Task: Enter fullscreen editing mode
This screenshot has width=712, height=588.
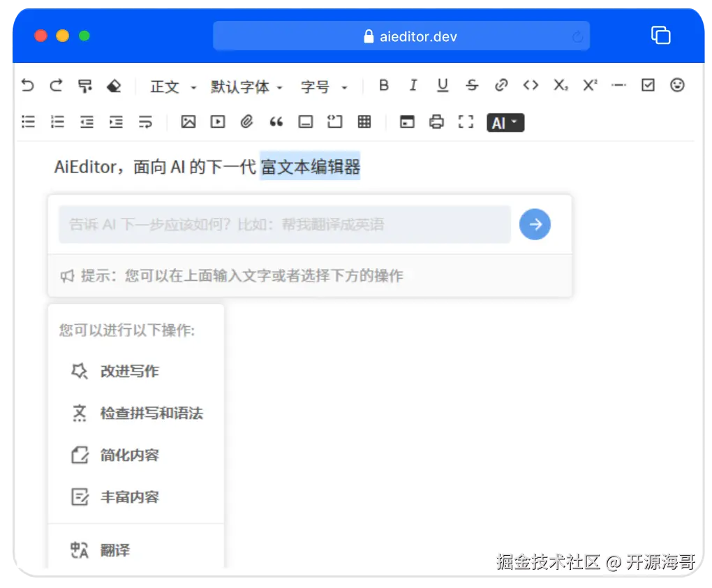Action: point(466,122)
